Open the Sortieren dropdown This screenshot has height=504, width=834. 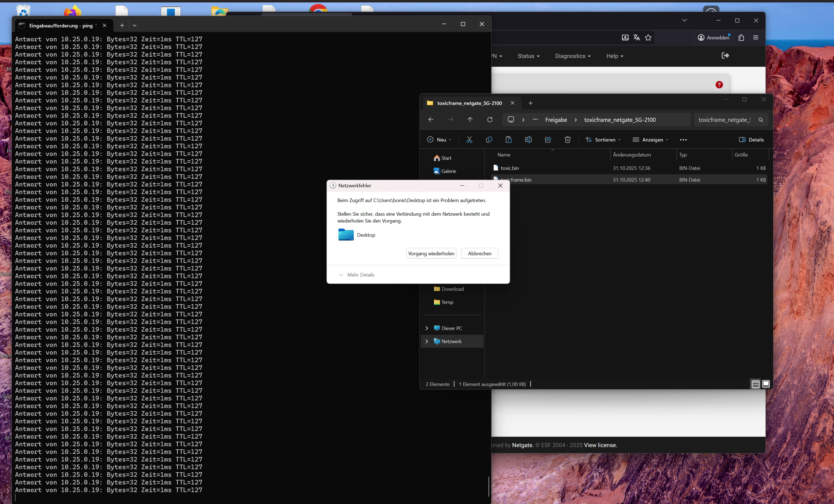(603, 139)
